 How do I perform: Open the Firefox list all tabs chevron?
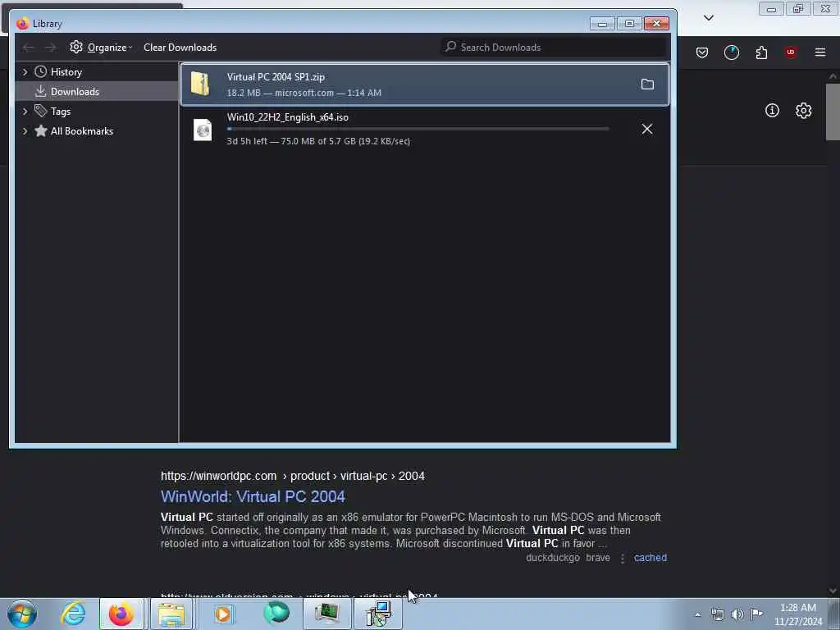[708, 18]
